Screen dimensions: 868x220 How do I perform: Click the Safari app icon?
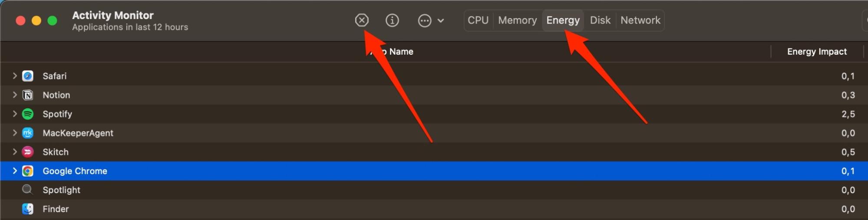pos(28,76)
